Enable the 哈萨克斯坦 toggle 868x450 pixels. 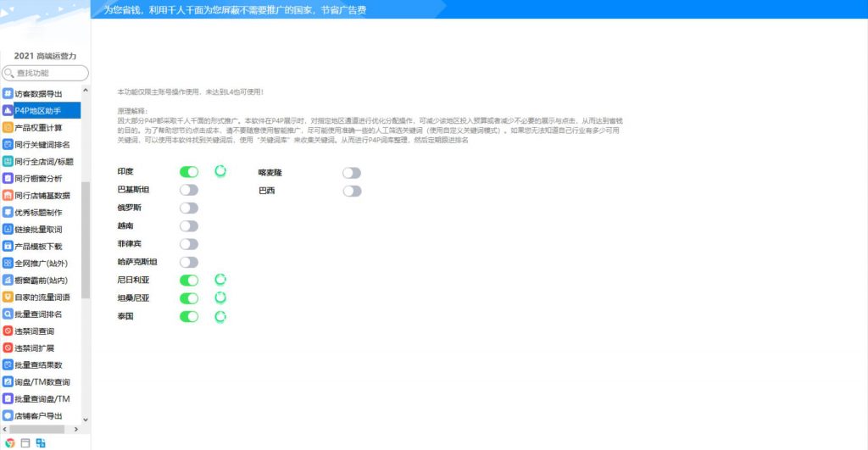(189, 263)
